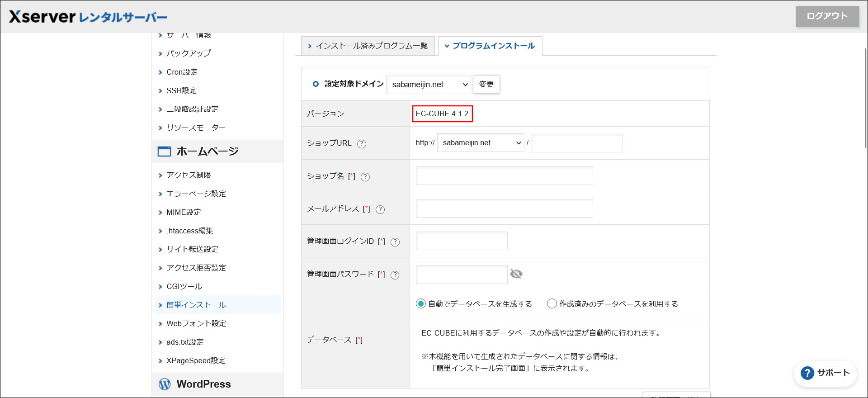868x398 pixels.
Task: Click the データベース row label
Action: (x=335, y=340)
